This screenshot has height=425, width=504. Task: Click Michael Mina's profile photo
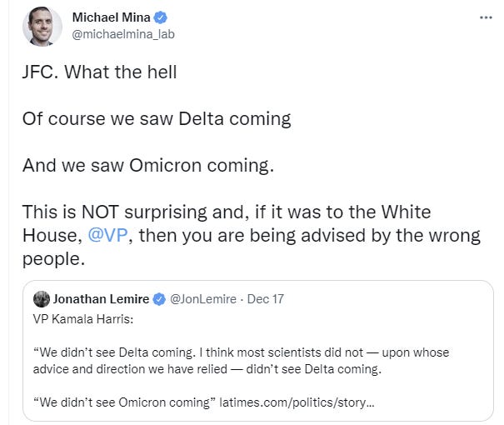tap(38, 27)
